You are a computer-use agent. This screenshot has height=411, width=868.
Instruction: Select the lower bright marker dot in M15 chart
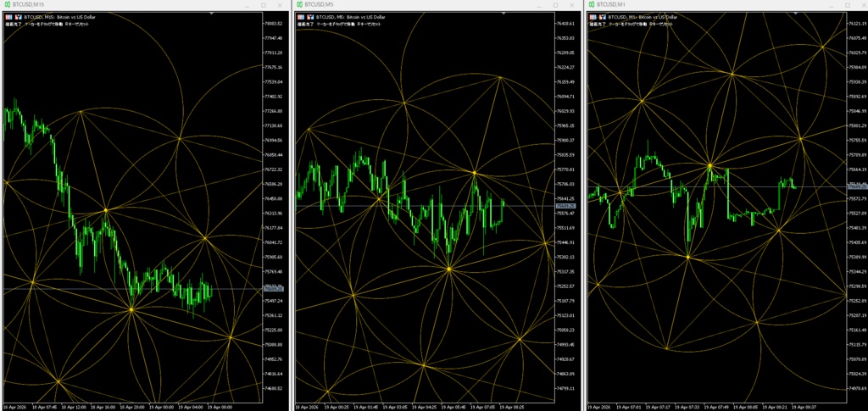[131, 310]
